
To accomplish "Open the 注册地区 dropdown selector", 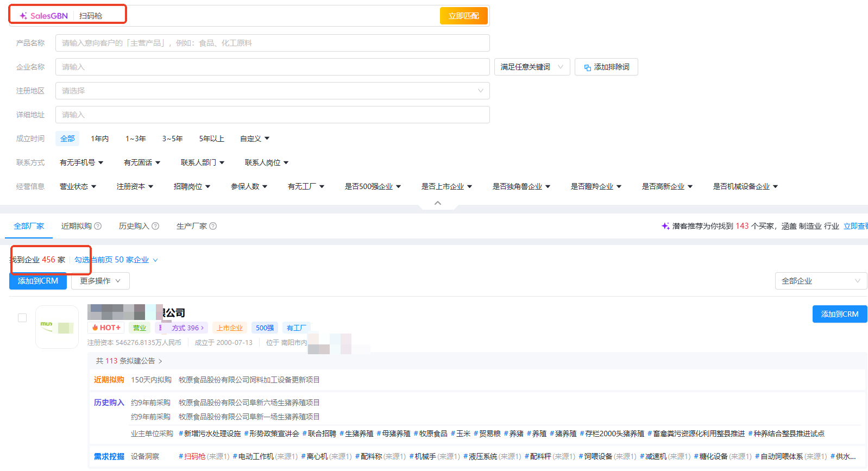I will pos(272,91).
